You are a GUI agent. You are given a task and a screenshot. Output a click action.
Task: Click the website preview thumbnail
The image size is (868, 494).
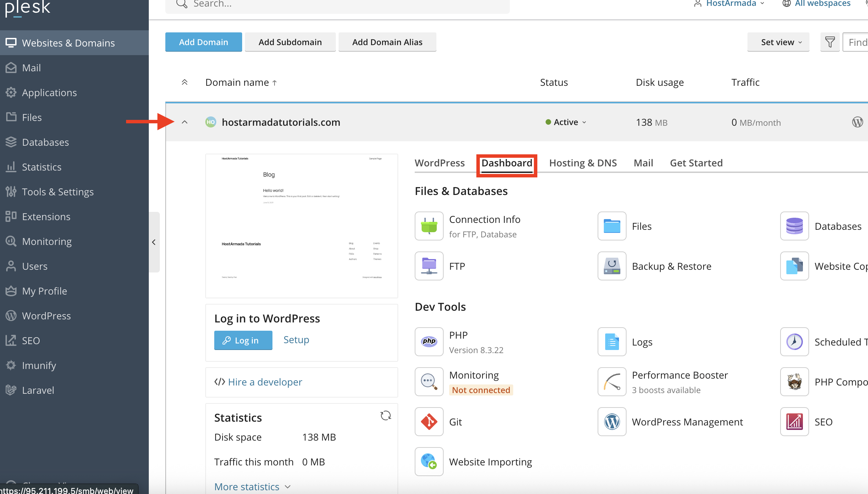[x=301, y=226]
